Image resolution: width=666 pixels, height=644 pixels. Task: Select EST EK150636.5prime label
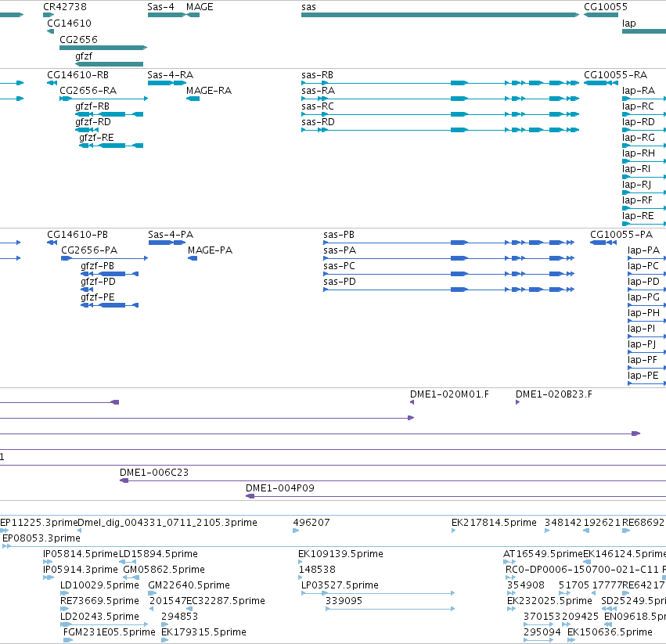(x=610, y=632)
